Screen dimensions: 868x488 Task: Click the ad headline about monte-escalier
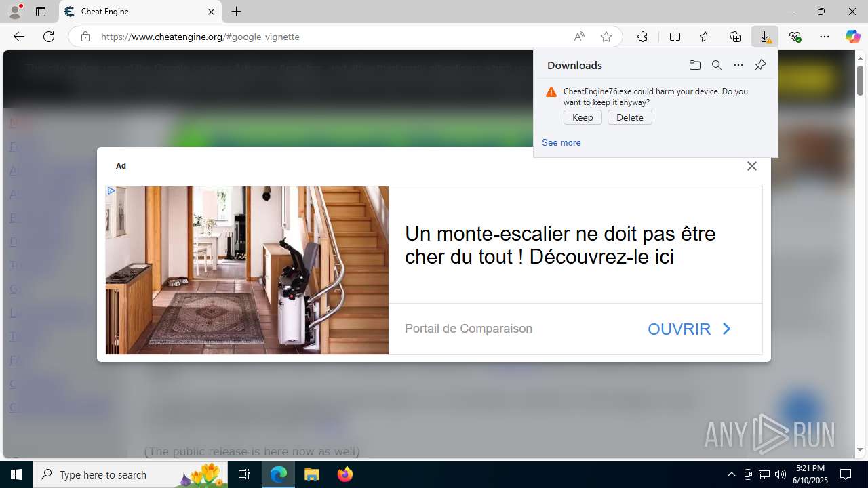tap(560, 245)
